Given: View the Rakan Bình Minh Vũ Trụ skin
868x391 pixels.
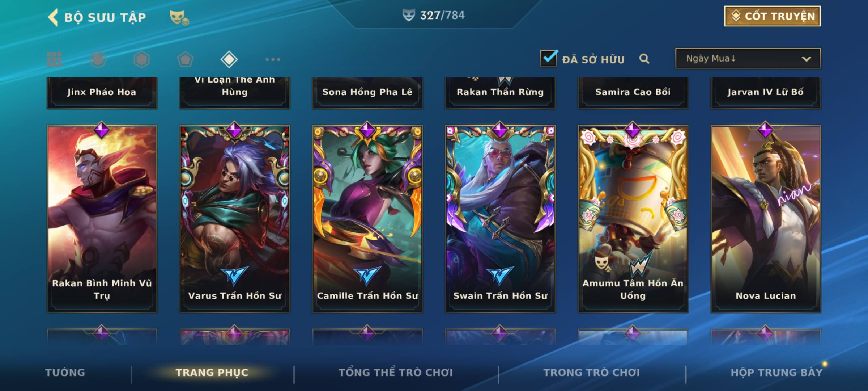Looking at the screenshot, I should [x=102, y=219].
